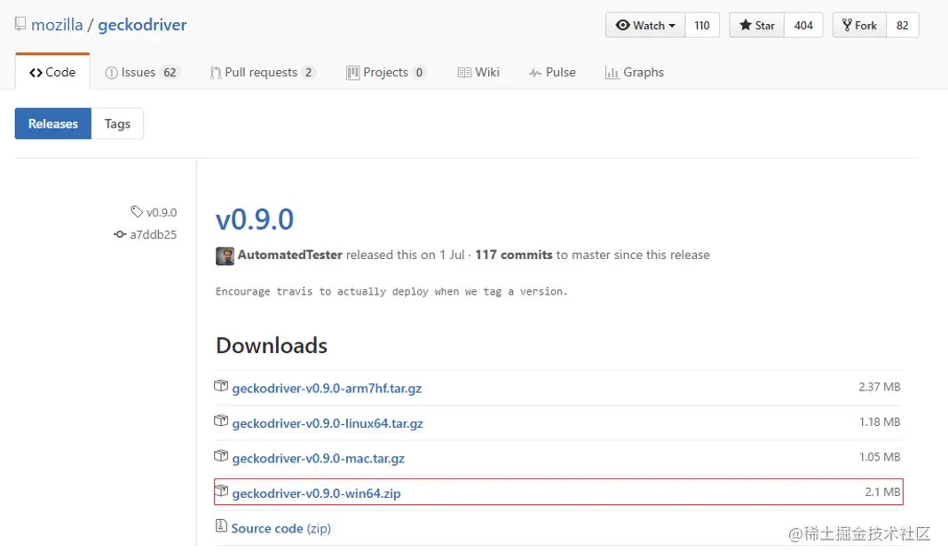Screen dimensions: 948x560
Task: Open the AutomatedTester profile link
Action: pyautogui.click(x=290, y=255)
